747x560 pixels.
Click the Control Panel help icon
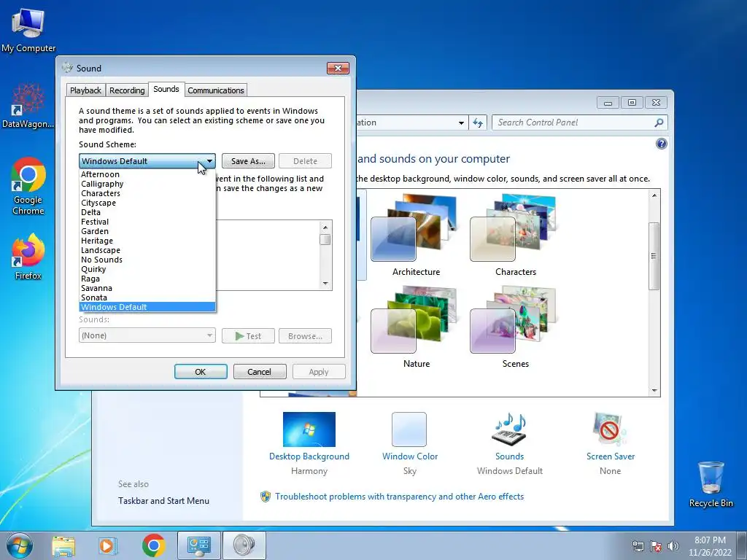click(x=661, y=144)
